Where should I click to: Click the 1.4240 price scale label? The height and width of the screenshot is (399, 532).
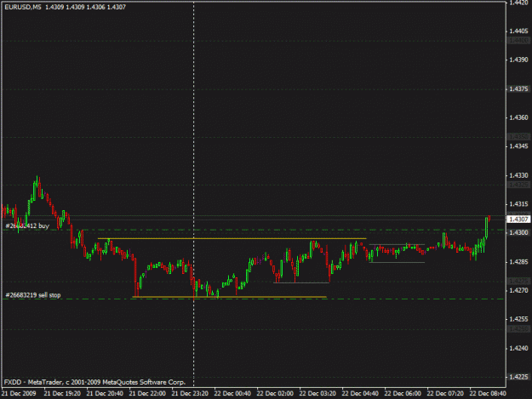coord(518,348)
